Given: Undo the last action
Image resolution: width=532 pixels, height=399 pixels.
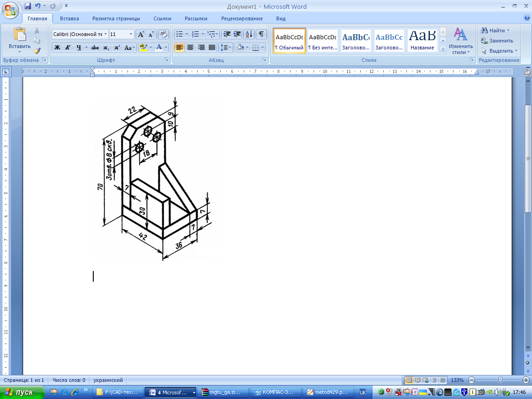Looking at the screenshot, I should pyautogui.click(x=38, y=6).
